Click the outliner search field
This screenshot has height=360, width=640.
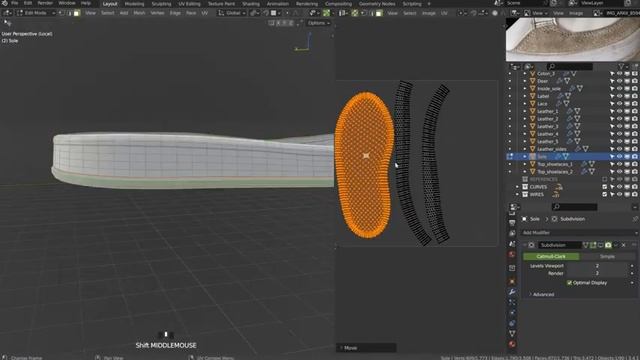(570, 66)
